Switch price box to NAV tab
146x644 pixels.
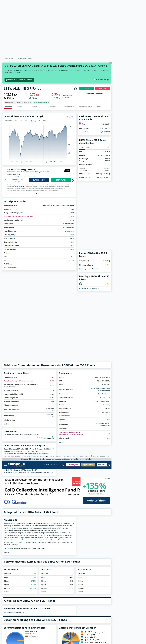[88, 147]
